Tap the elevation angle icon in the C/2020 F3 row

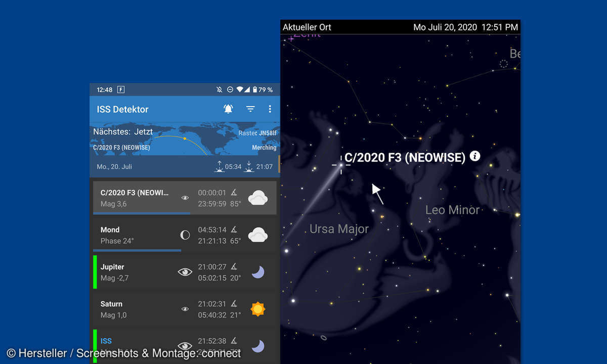tap(234, 193)
